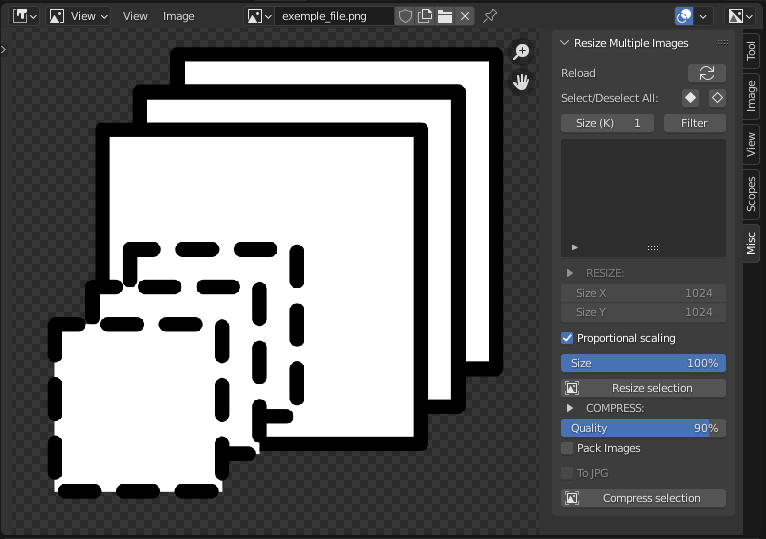The height and width of the screenshot is (539, 766).
Task: Toggle the To JPG checkbox
Action: click(567, 473)
